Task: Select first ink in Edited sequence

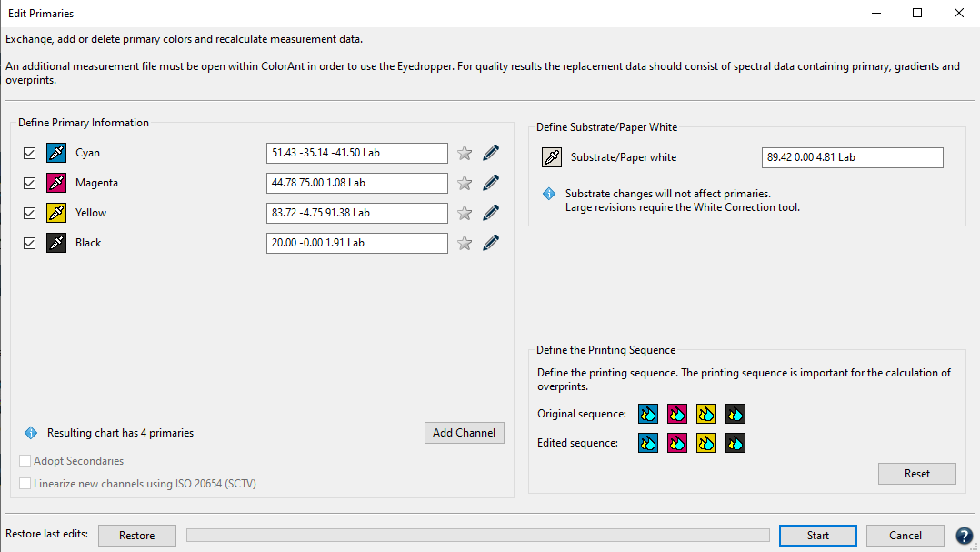Action: point(648,444)
